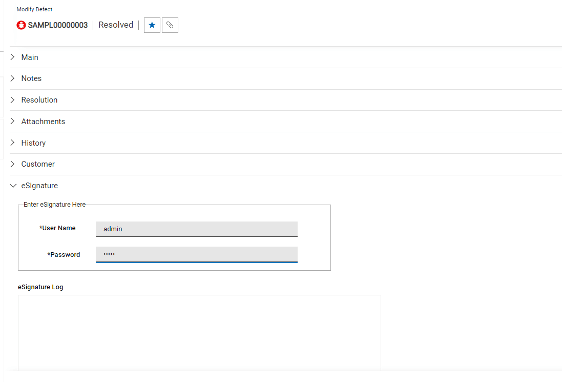This screenshot has height=382, width=562.
Task: Select the SAMPL00000003 record ID text
Action: click(x=58, y=25)
